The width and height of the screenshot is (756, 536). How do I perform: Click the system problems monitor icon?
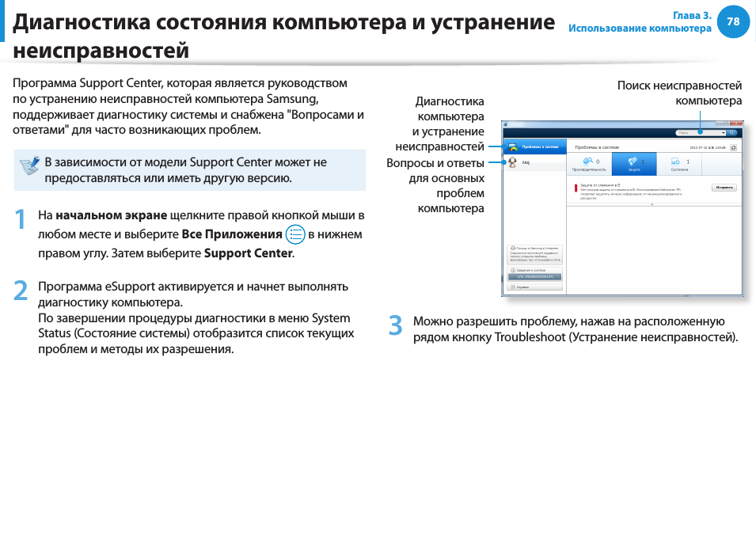tap(512, 147)
